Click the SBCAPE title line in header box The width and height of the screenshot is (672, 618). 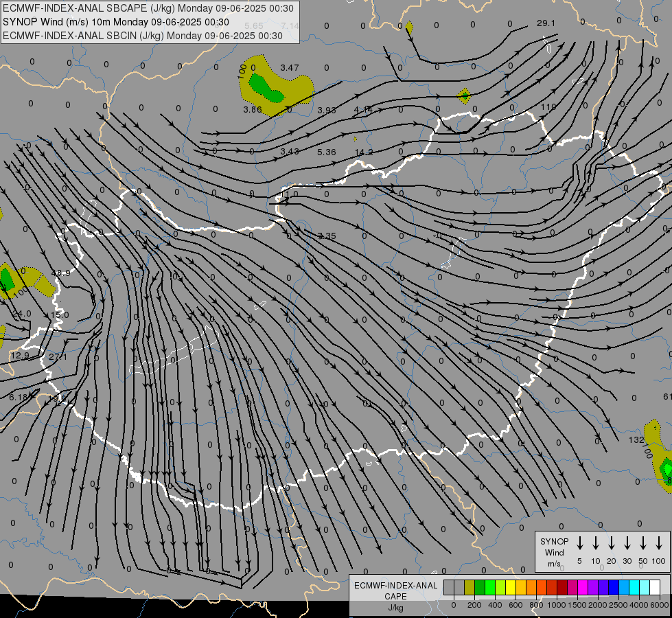point(148,8)
